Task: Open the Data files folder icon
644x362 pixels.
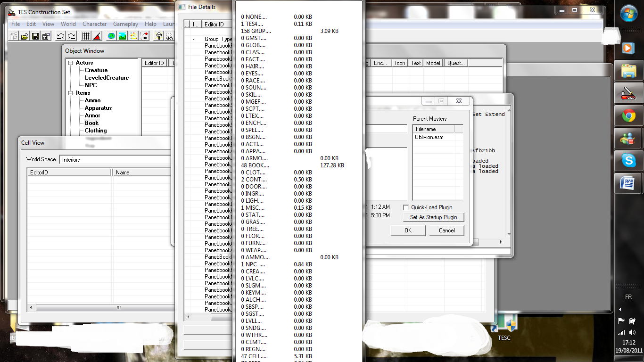Action: 25,36
